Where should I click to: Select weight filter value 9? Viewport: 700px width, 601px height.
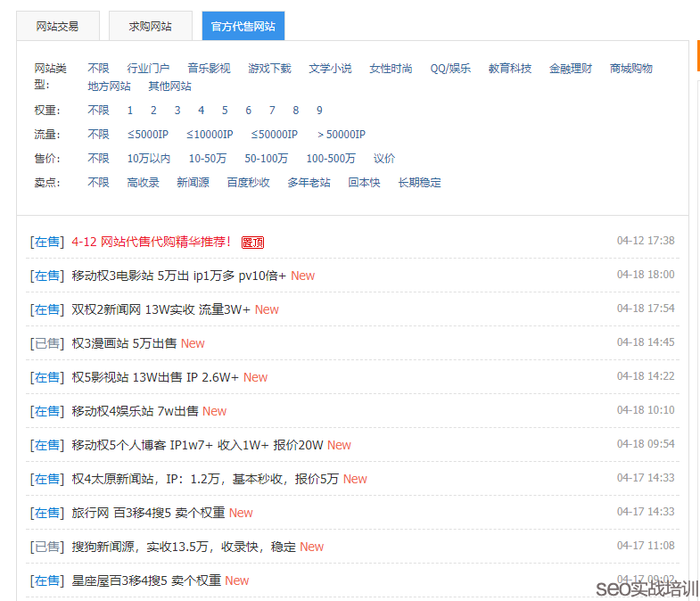pos(319,111)
